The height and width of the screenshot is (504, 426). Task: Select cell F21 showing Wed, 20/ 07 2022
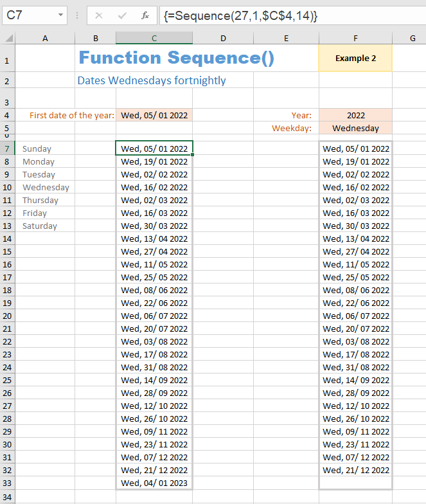point(355,328)
